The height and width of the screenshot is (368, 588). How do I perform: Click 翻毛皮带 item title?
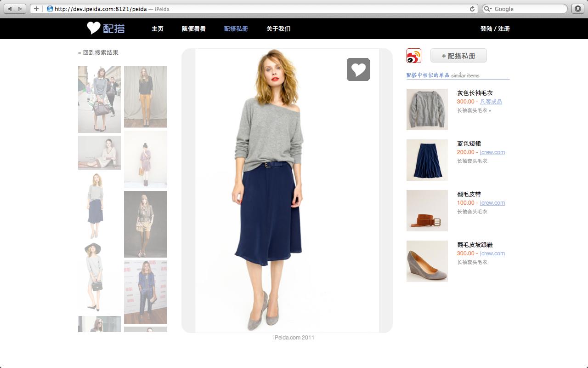click(469, 194)
